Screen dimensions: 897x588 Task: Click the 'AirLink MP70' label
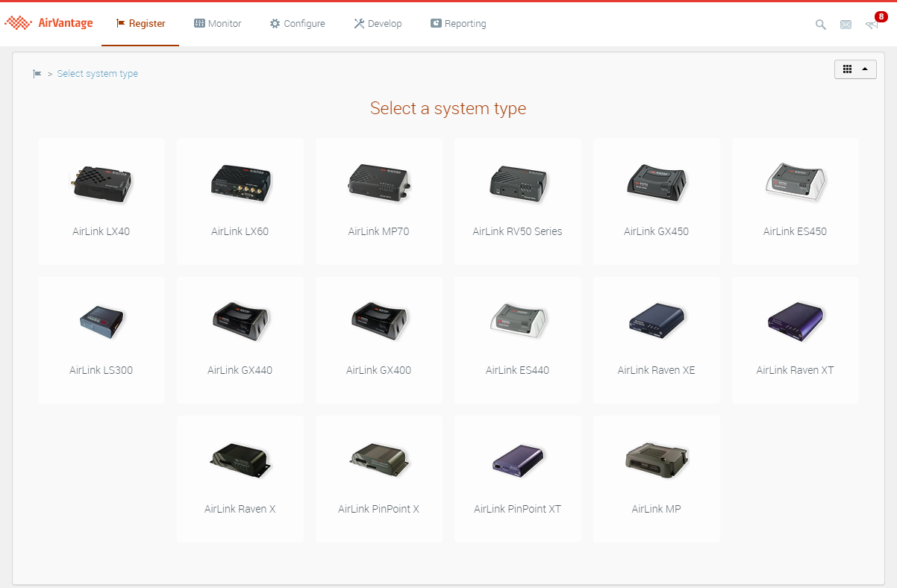pyautogui.click(x=379, y=231)
